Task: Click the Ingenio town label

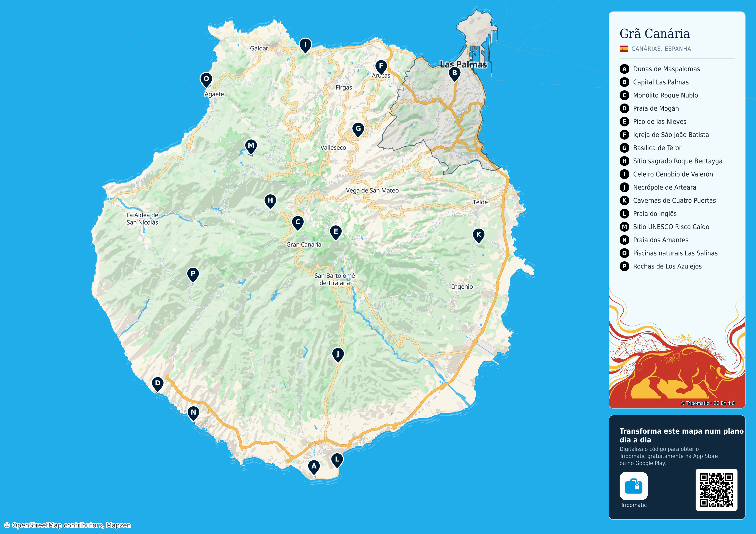Action: pyautogui.click(x=462, y=286)
